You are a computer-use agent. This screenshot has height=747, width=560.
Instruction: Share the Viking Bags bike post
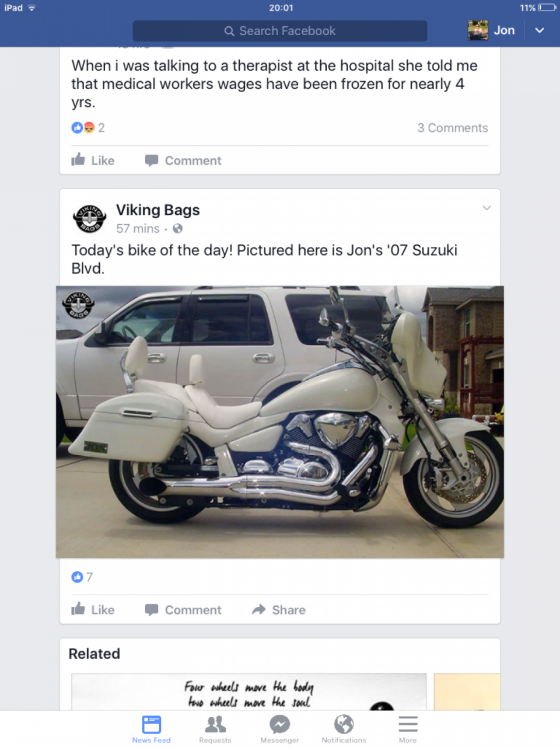[x=279, y=610]
